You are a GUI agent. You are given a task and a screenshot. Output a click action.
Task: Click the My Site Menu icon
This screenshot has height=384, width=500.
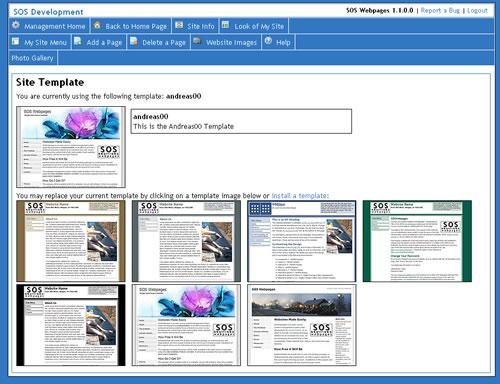click(x=15, y=41)
